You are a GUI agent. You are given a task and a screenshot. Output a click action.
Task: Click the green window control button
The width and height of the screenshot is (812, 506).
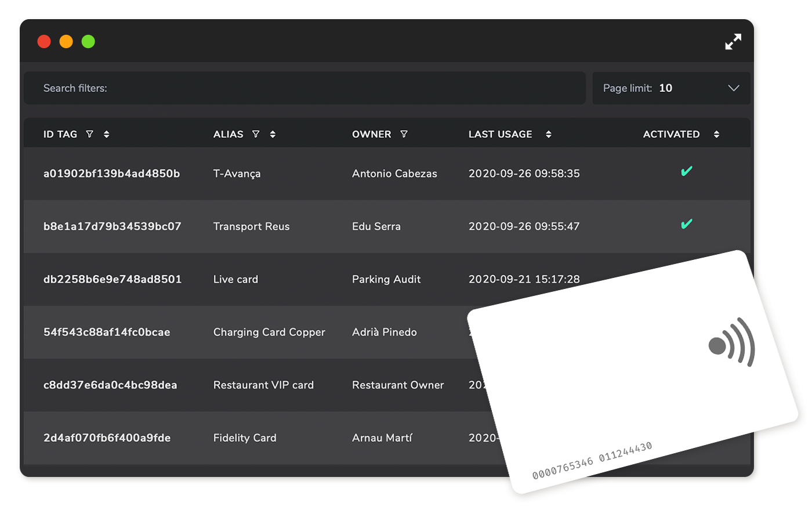[88, 42]
